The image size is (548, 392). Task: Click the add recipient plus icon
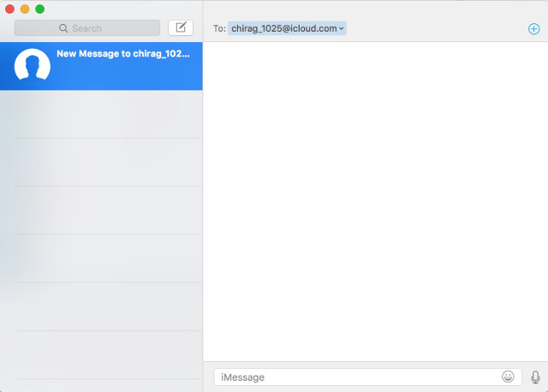(533, 28)
